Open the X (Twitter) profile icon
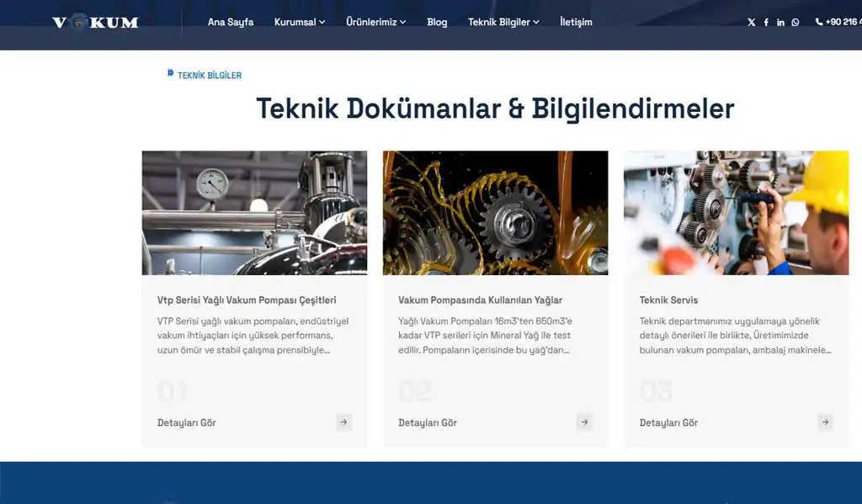This screenshot has height=504, width=862. coord(751,22)
